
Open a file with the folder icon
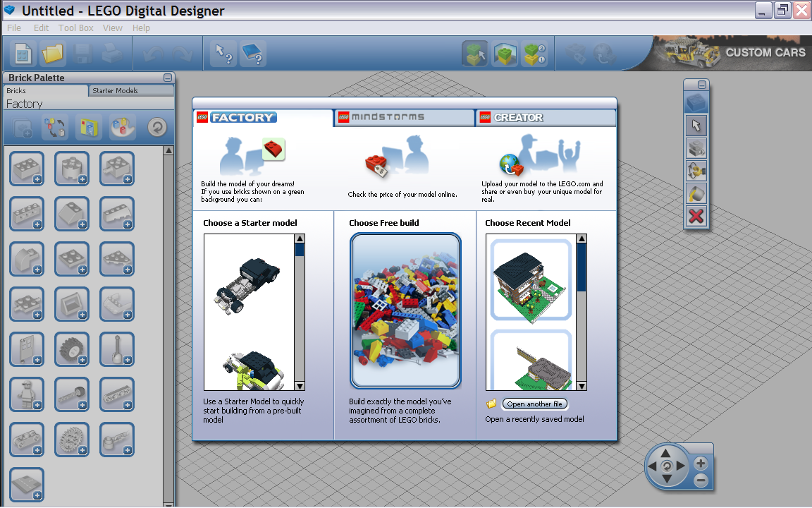pyautogui.click(x=52, y=54)
